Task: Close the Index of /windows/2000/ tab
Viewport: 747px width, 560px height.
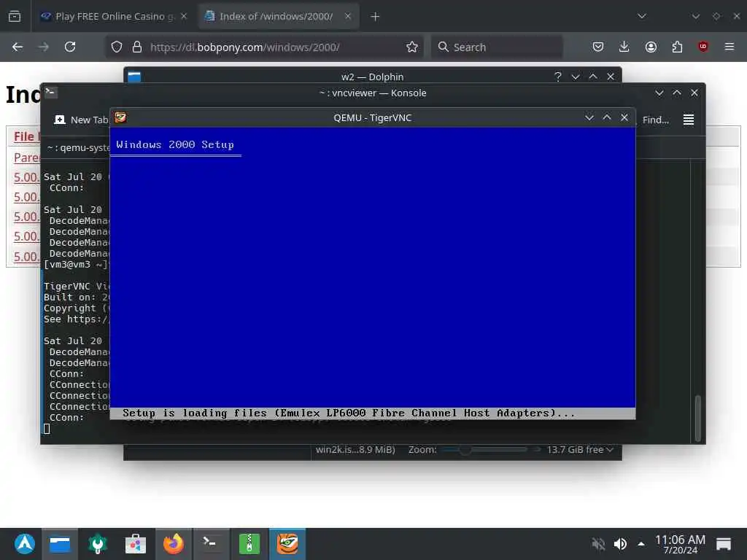Action: 348,16
